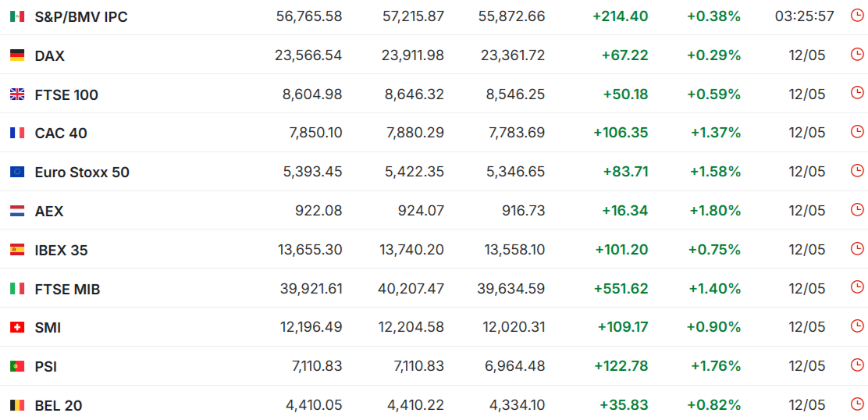
Task: Open the IBEX 35 index page
Action: tap(61, 251)
